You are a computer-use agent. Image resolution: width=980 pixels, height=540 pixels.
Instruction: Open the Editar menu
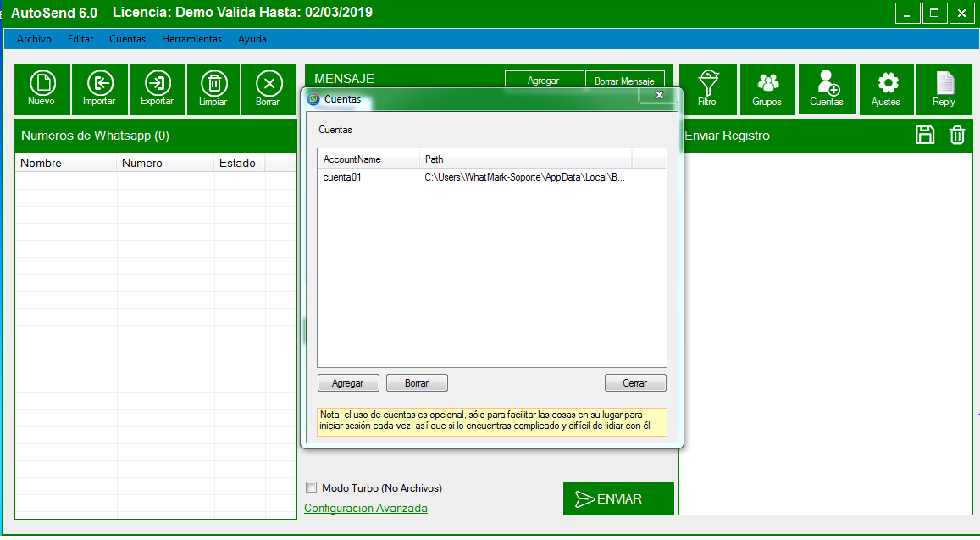(80, 39)
